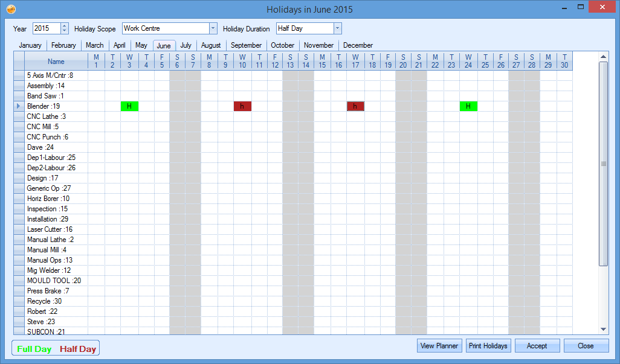Click the Close button at the bottom right
620x364 pixels.
coord(586,346)
